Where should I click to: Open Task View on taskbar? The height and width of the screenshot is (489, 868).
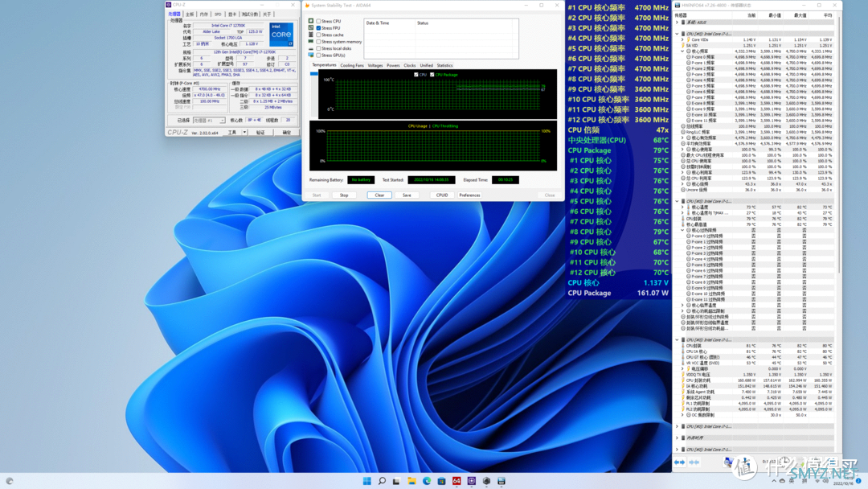[x=396, y=481]
